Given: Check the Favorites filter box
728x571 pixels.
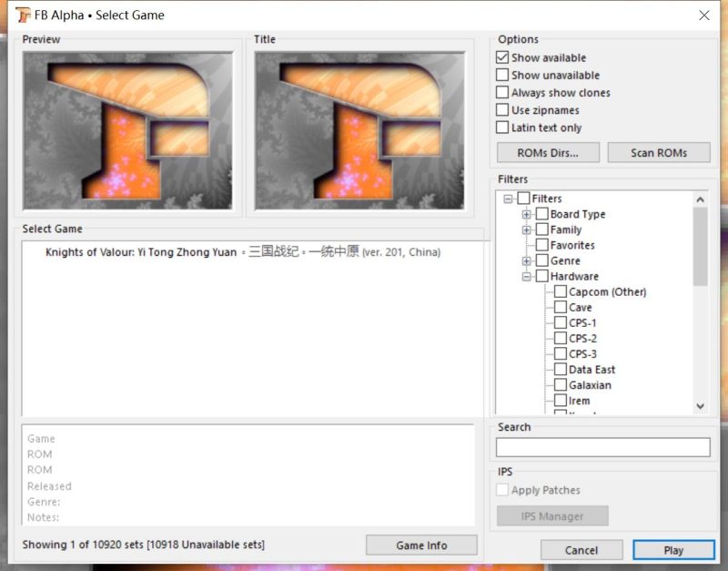Looking at the screenshot, I should tap(541, 245).
